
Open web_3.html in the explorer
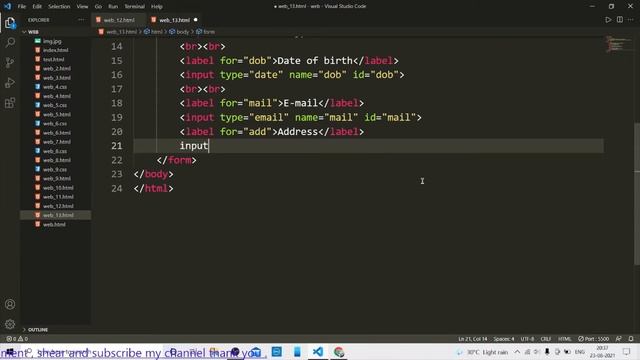tap(56, 78)
